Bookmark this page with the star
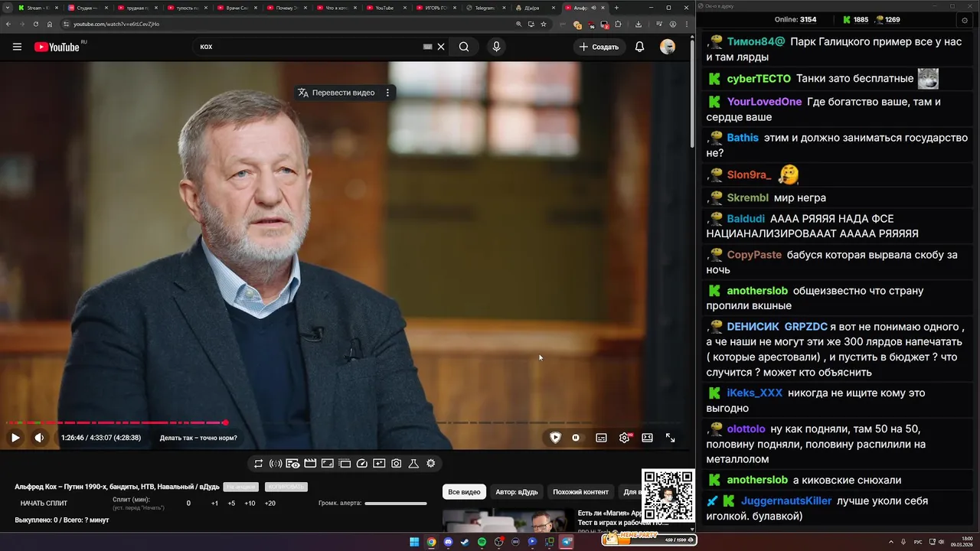Image resolution: width=980 pixels, height=551 pixels. click(x=544, y=24)
